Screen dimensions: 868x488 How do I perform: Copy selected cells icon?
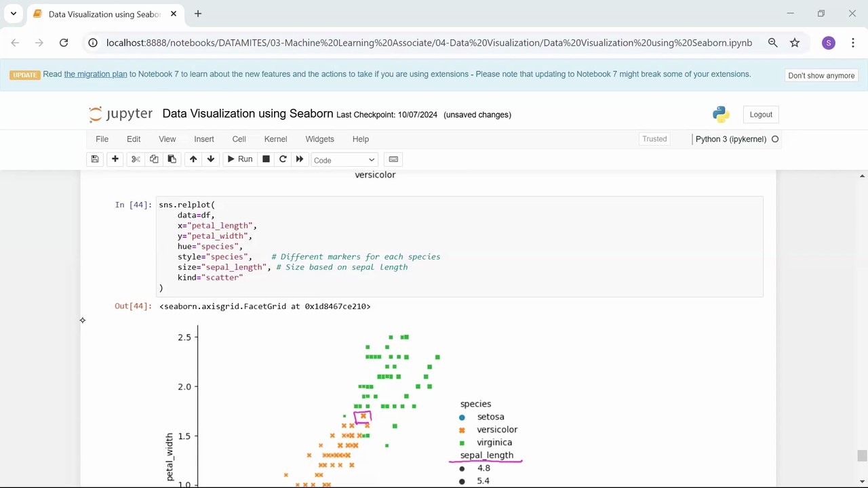pos(154,159)
